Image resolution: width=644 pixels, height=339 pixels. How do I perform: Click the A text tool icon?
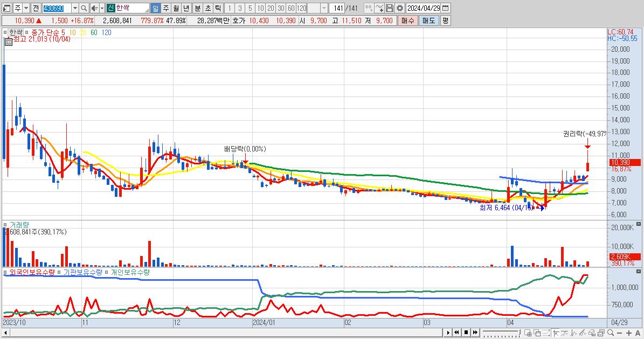(638, 333)
